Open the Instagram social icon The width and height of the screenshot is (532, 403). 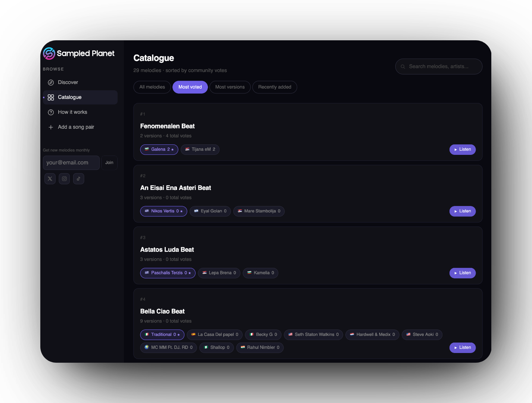[64, 179]
